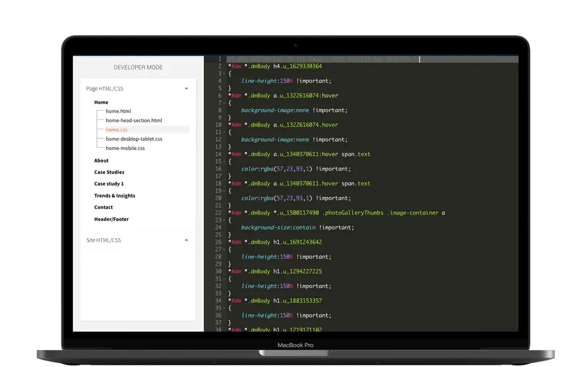The image size is (588, 367).
Task: Click the DEVELOPER MODE heading
Action: click(138, 68)
